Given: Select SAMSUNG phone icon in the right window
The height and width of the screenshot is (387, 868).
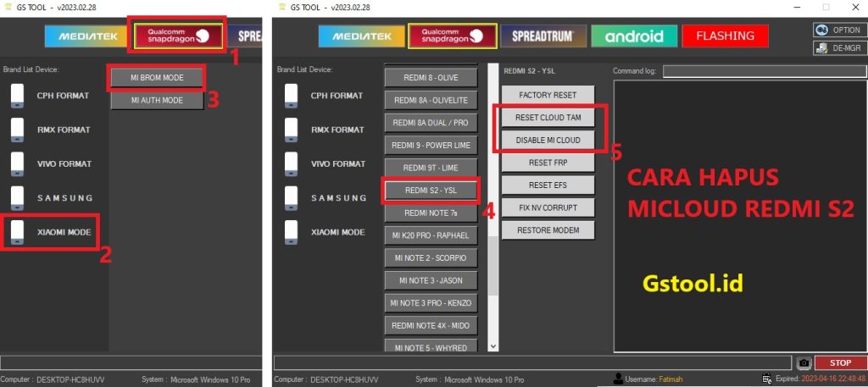Looking at the screenshot, I should coord(292,198).
